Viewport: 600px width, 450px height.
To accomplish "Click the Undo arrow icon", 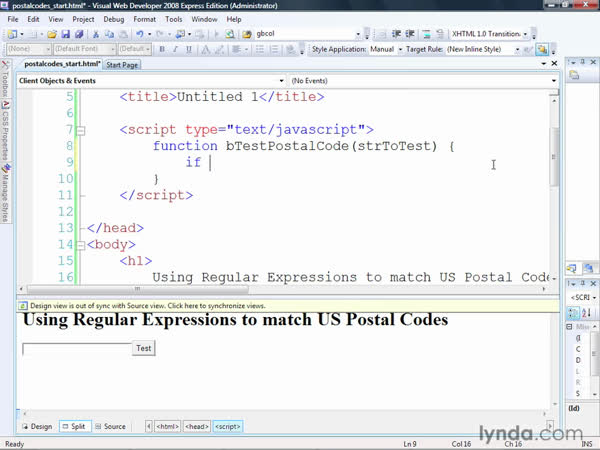I will click(137, 34).
